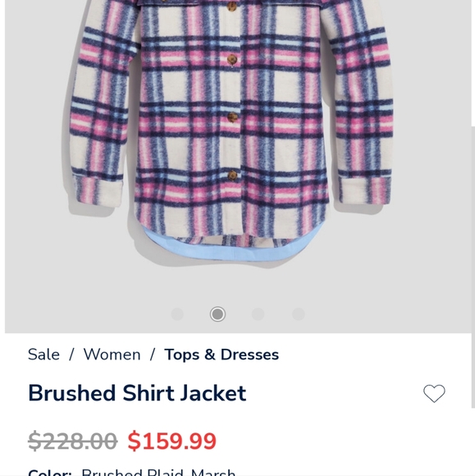Click the crossed-out $228.00 original price

[x=72, y=441]
